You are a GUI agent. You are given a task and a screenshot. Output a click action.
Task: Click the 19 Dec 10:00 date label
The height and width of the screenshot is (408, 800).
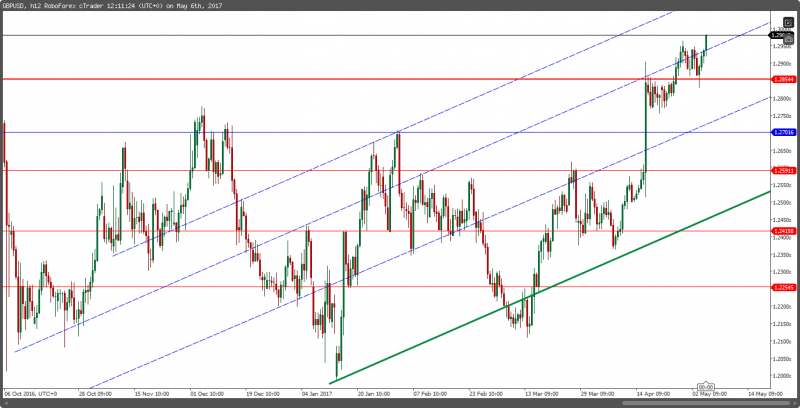(262, 394)
